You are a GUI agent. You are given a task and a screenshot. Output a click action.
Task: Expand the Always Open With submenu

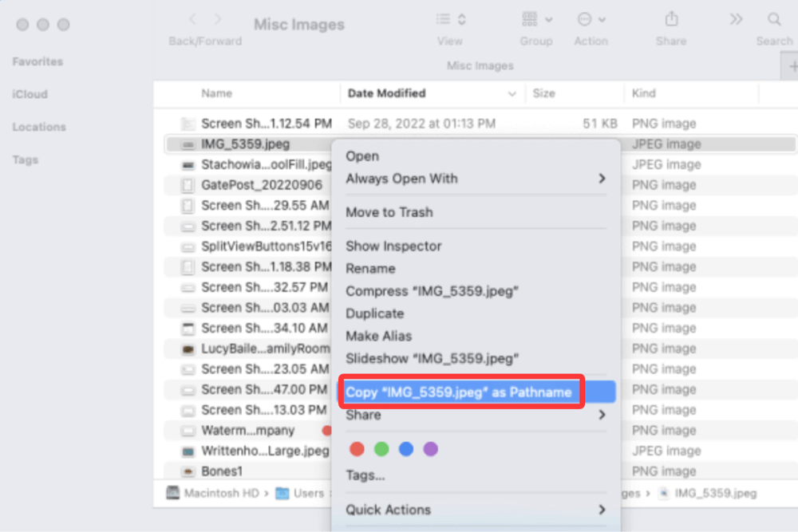(x=602, y=179)
